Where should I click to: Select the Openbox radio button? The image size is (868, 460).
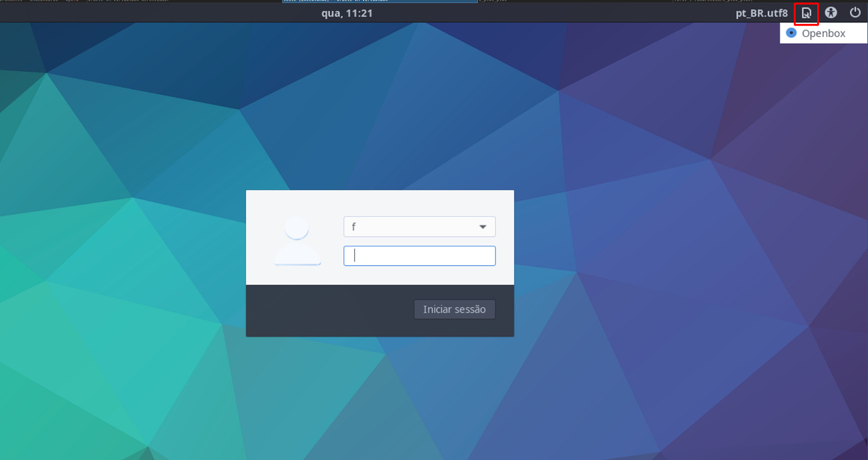pos(791,33)
